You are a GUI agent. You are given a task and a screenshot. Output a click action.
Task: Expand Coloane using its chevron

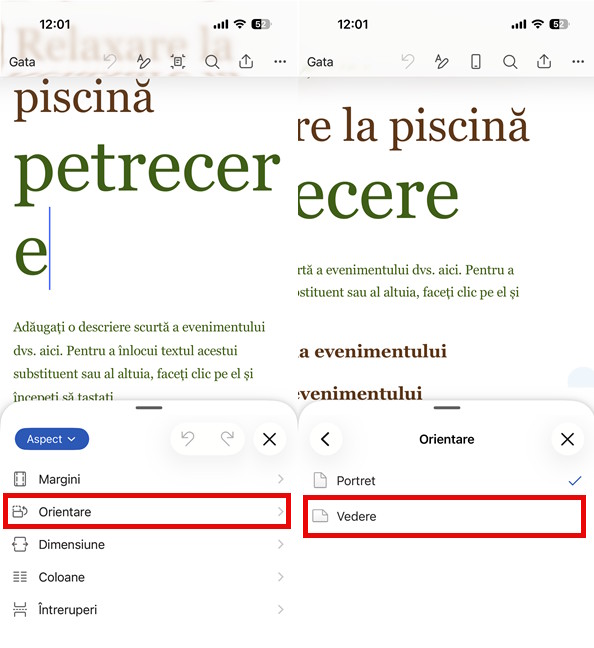tap(281, 577)
